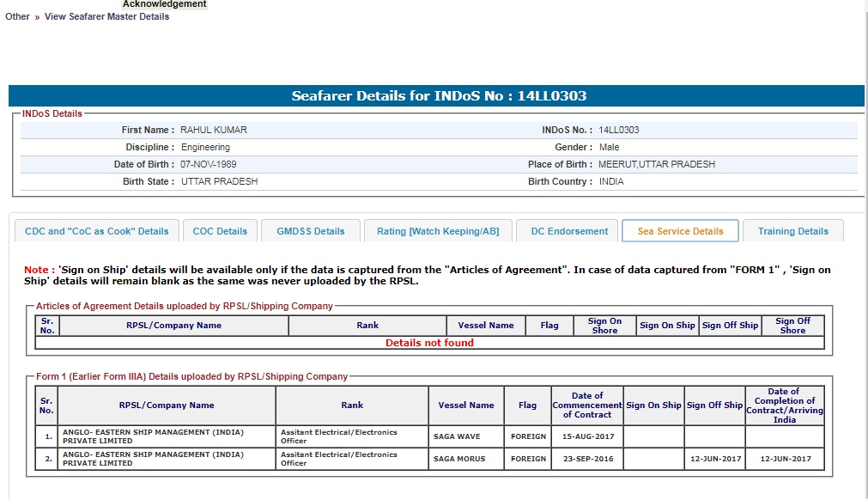The width and height of the screenshot is (868, 500).
Task: Click the Vessel Name header in Form 1 table
Action: [x=465, y=405]
